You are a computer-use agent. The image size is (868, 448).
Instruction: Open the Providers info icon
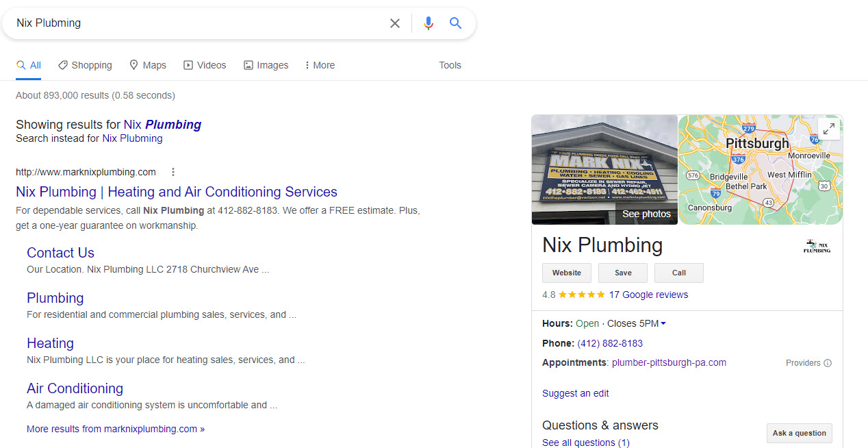pos(828,363)
